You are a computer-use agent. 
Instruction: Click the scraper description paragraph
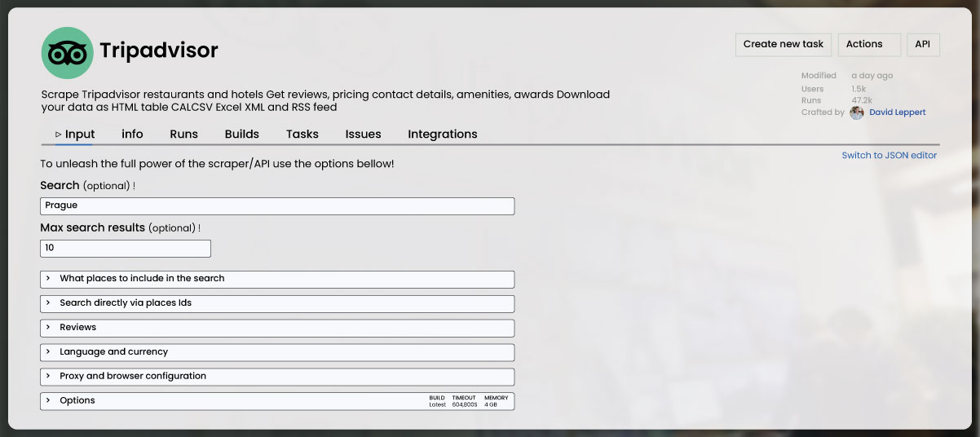[x=325, y=100]
